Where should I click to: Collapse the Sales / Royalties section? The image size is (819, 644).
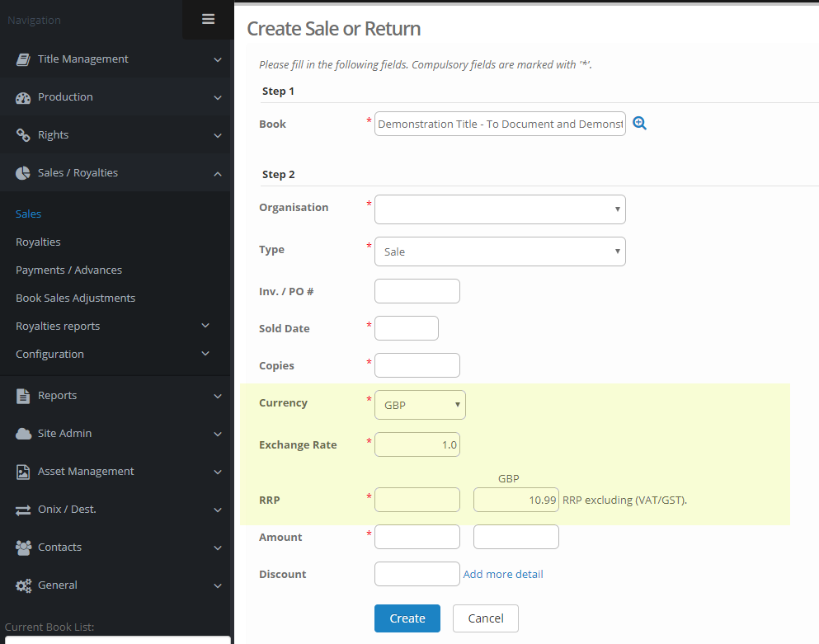pos(218,173)
